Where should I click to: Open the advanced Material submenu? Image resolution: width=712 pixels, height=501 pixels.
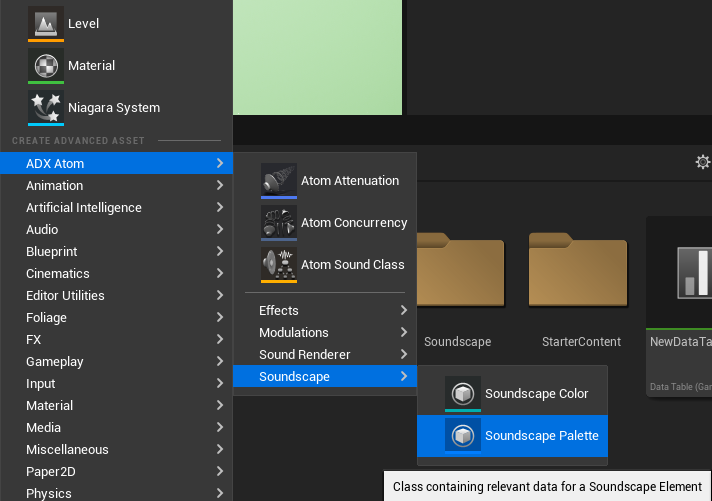click(x=116, y=406)
